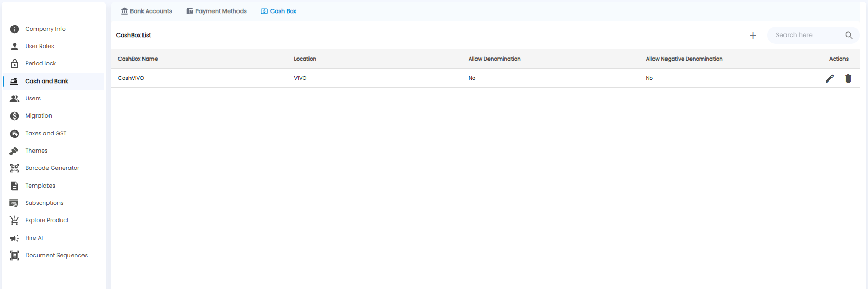Add a new cash box with plus icon
Screen dimensions: 868x289
point(753,36)
